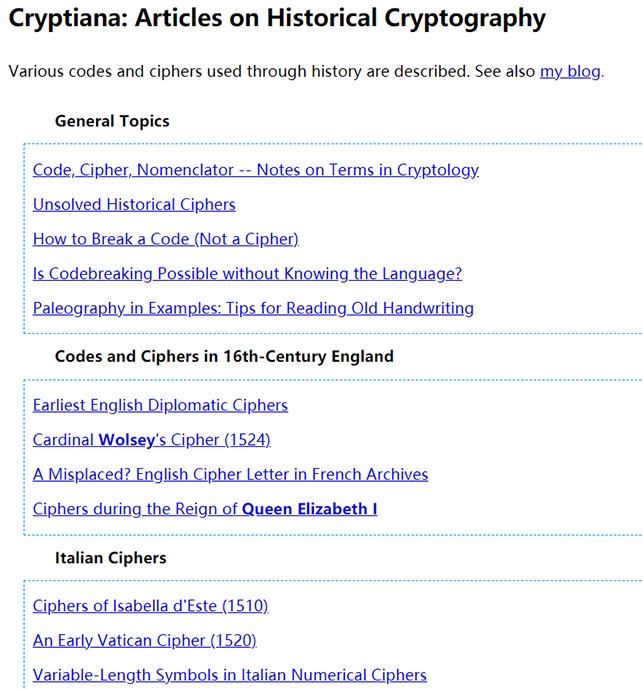Image resolution: width=643 pixels, height=689 pixels.
Task: Go to Variable-Length Symbols in Italian Numerical Ciphers
Action: [x=229, y=675]
